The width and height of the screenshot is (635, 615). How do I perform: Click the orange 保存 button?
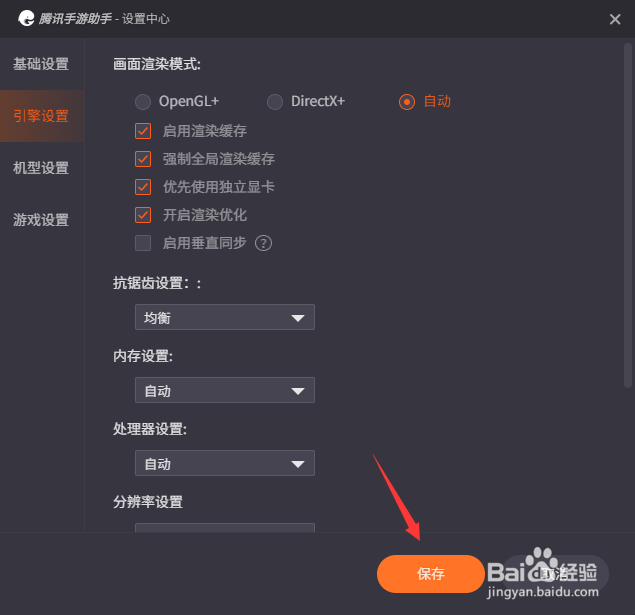(430, 574)
